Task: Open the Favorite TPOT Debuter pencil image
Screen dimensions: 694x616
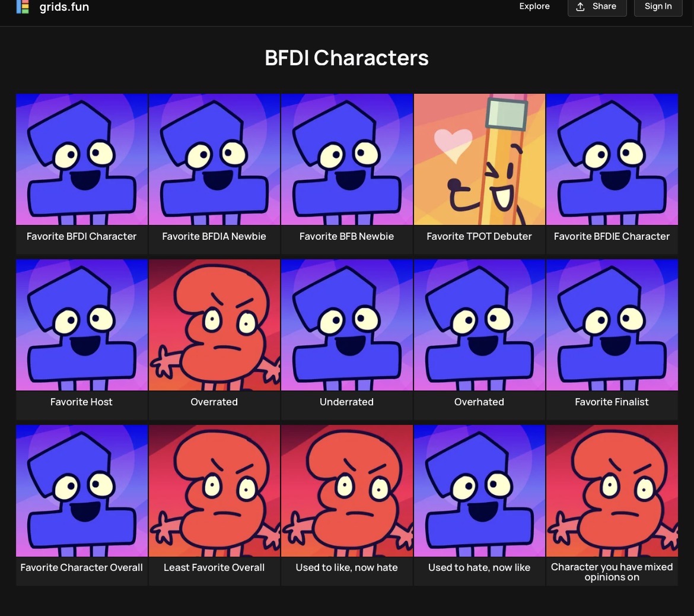Action: point(479,160)
